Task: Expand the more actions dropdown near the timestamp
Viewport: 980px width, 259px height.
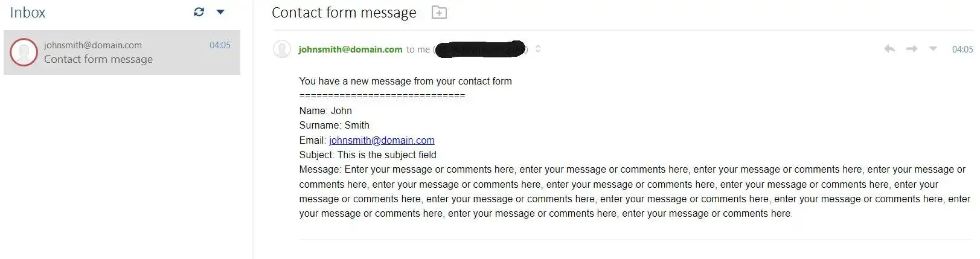Action: coord(933,48)
